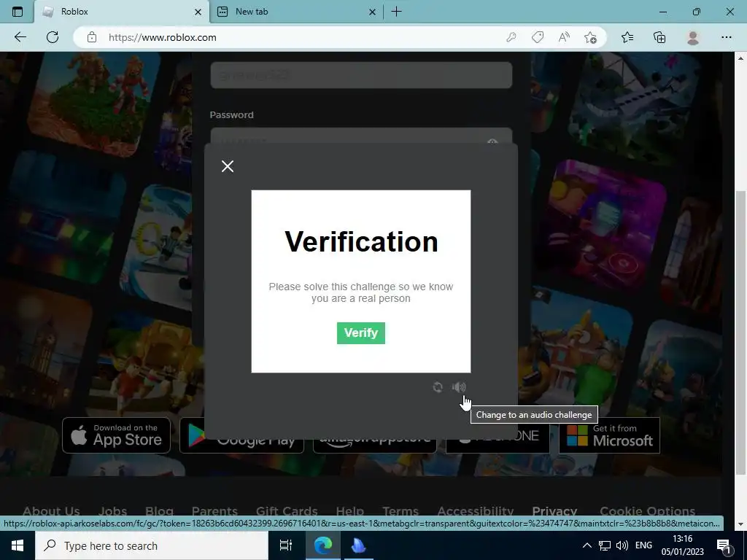Open the Get it from Microsoft badge
The image size is (747, 560).
click(x=609, y=435)
